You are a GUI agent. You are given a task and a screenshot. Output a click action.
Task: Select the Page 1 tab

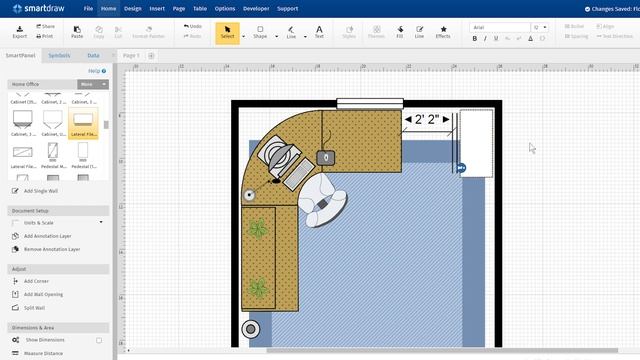(x=131, y=56)
